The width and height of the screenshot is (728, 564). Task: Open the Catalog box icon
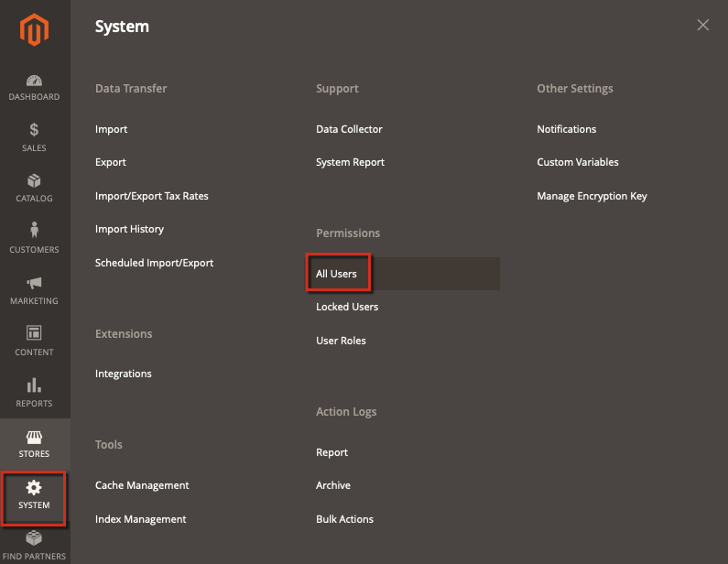34,180
